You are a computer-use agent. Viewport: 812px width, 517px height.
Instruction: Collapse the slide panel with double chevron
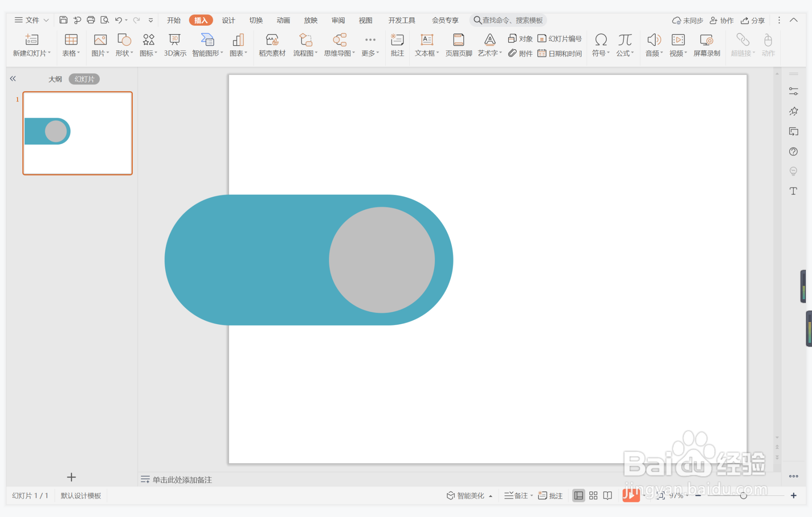pos(13,79)
